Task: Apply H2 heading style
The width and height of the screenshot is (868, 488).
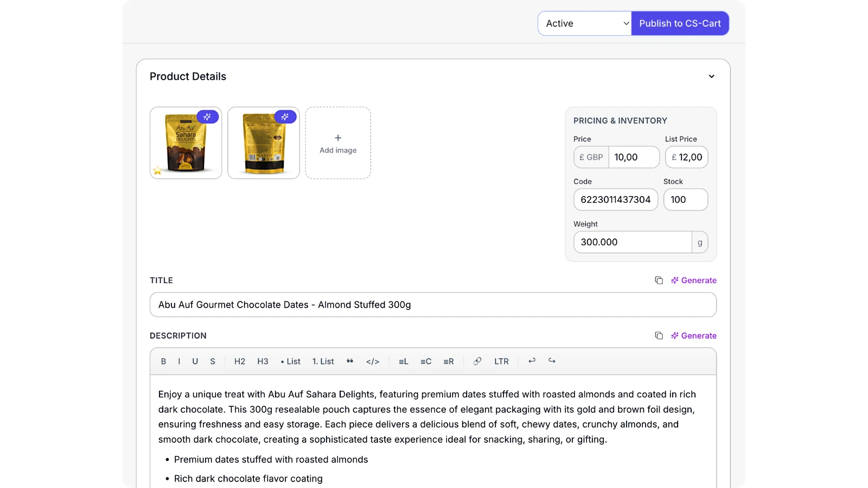Action: 240,361
